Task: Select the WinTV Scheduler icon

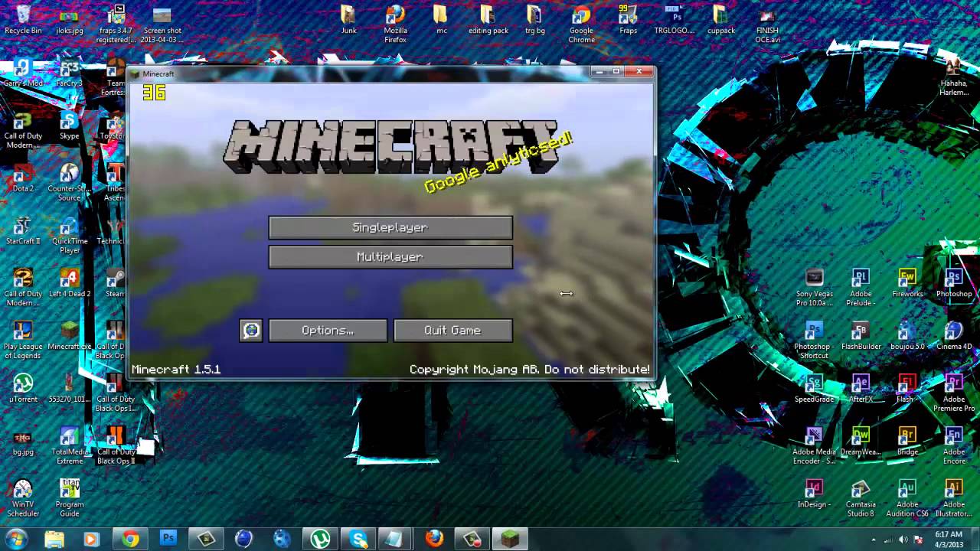Action: point(23,499)
